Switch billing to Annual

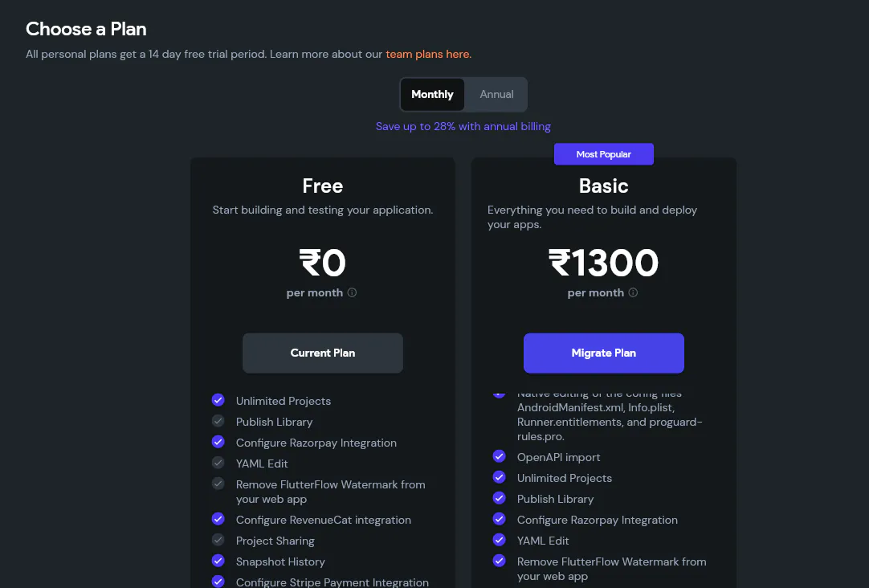click(496, 94)
